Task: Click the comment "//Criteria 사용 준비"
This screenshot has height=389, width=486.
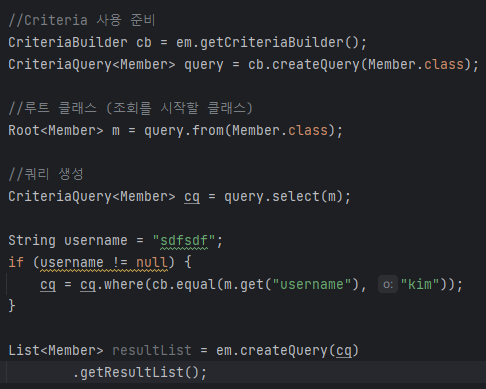Action: click(x=82, y=21)
